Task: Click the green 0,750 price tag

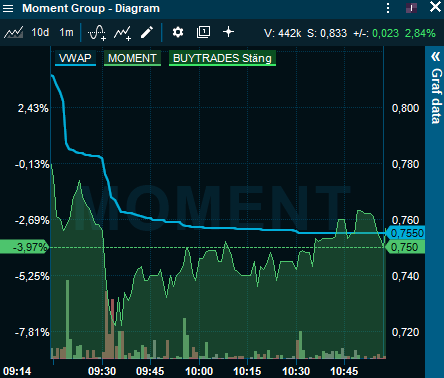Action: [x=405, y=247]
